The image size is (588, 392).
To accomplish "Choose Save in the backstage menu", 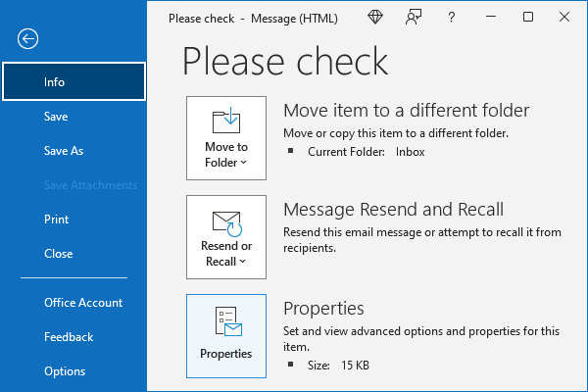I will click(56, 117).
